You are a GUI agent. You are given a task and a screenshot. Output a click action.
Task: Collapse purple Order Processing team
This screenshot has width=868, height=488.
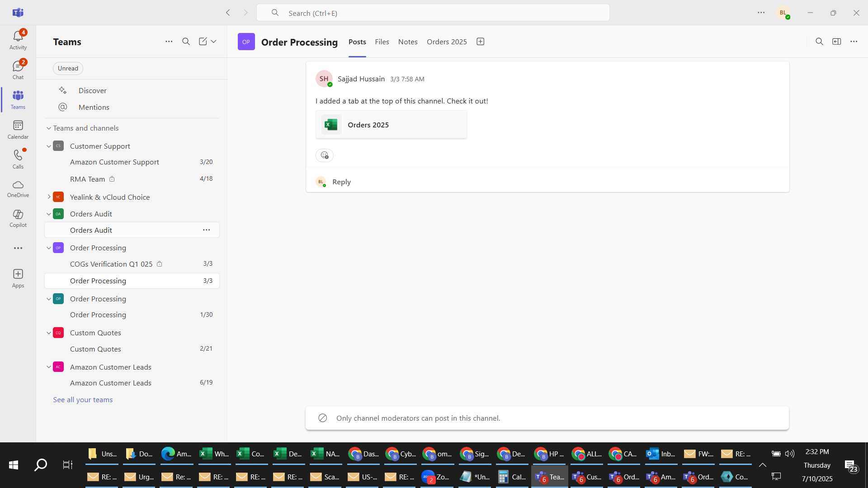(x=49, y=248)
